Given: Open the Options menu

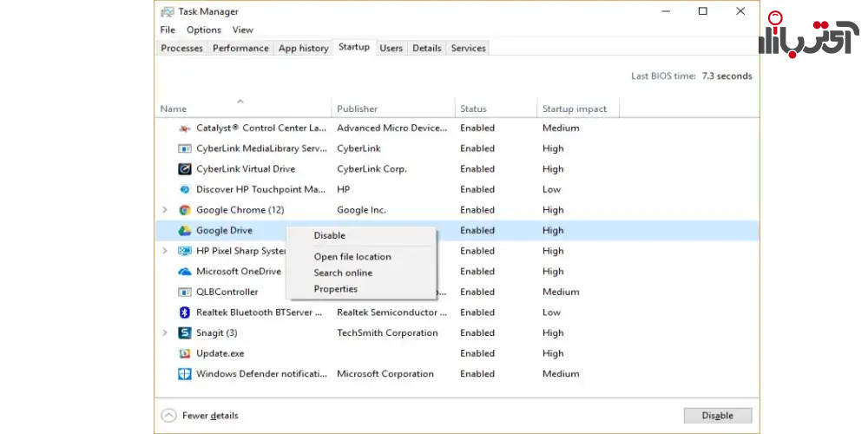Looking at the screenshot, I should (x=204, y=30).
